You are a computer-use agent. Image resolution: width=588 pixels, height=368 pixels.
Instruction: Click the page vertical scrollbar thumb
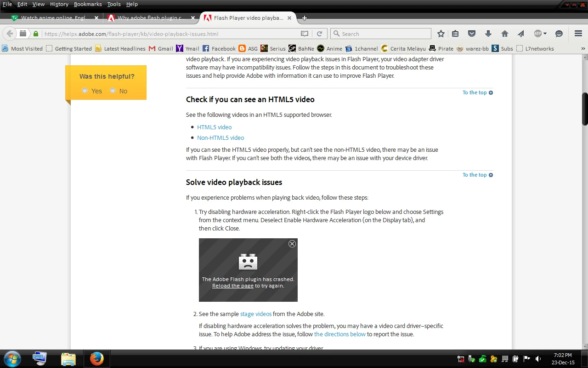585,109
